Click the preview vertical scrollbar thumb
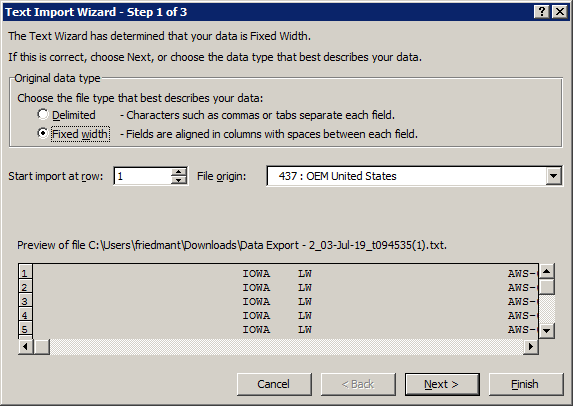Viewport: 573px width, 406px height. point(547,287)
